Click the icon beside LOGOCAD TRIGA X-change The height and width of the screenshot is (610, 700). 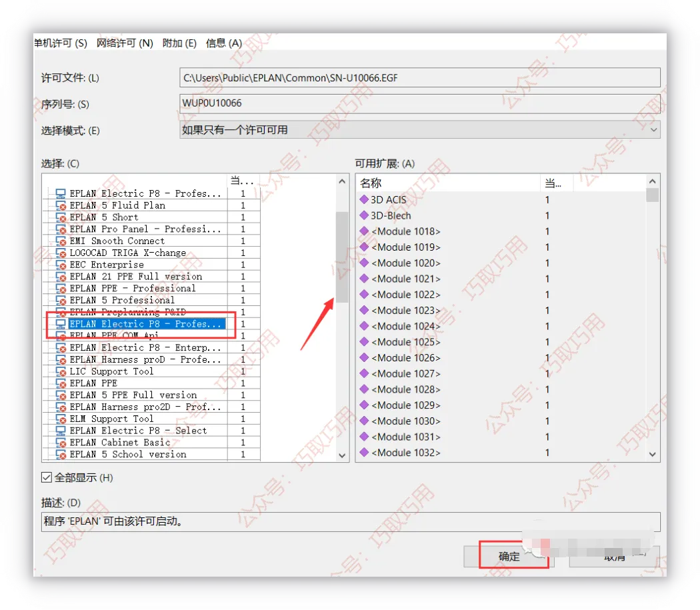point(61,253)
